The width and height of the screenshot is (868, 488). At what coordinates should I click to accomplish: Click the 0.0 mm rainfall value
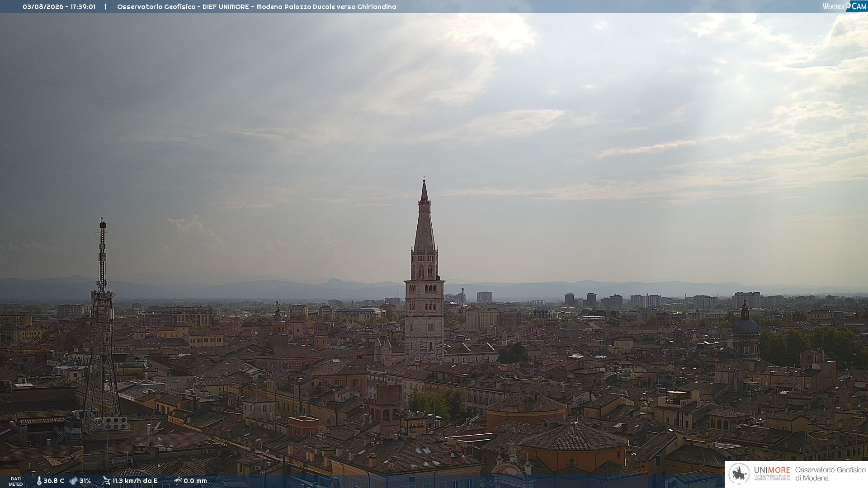coord(195,481)
